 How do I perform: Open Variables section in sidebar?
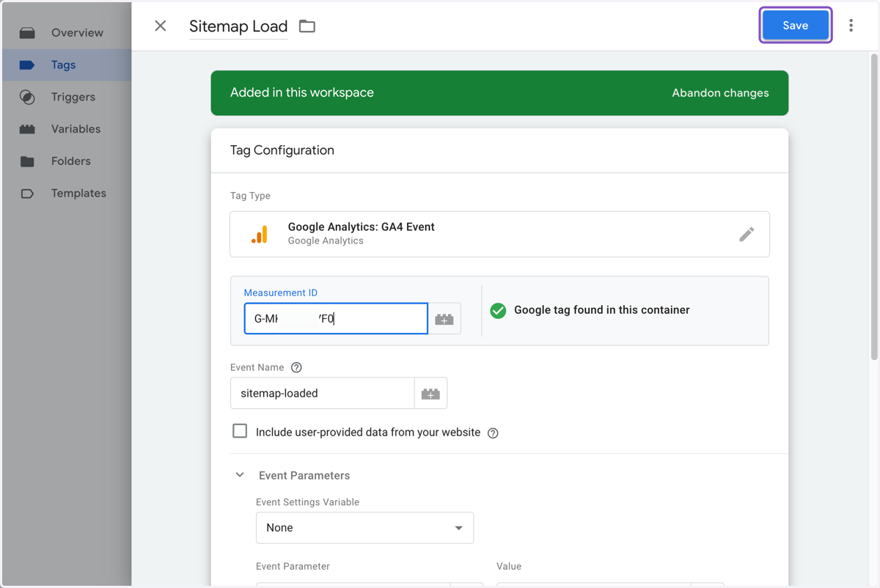click(x=67, y=129)
